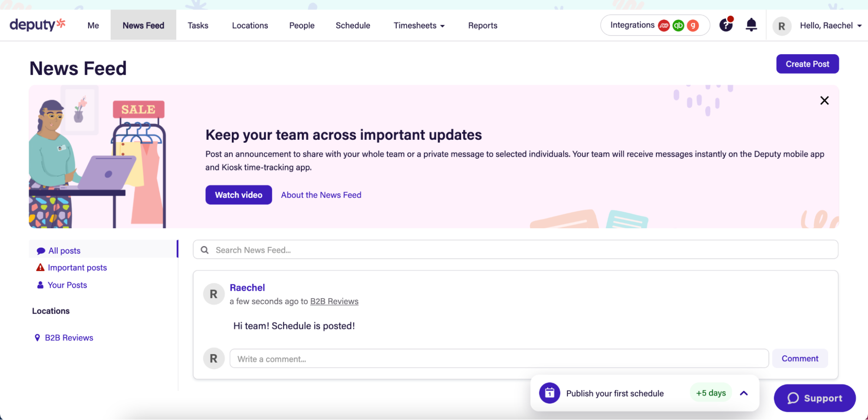Open the People tab
868x420 pixels.
coord(301,26)
